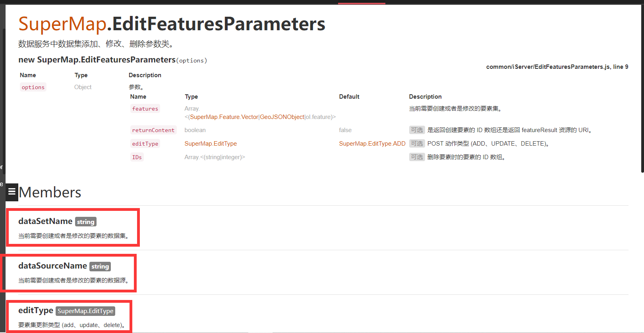644x333 pixels.
Task: Click the dataSetName member heading
Action: [x=45, y=221]
